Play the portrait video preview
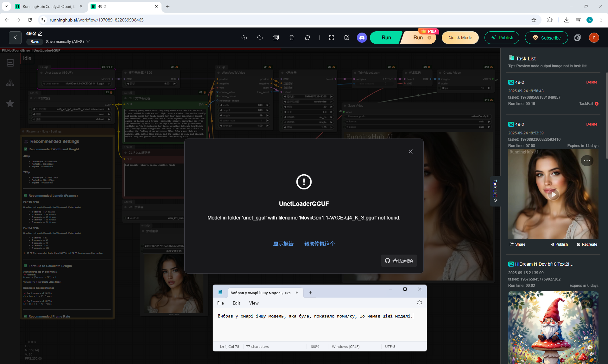608x364 pixels. tap(553, 194)
